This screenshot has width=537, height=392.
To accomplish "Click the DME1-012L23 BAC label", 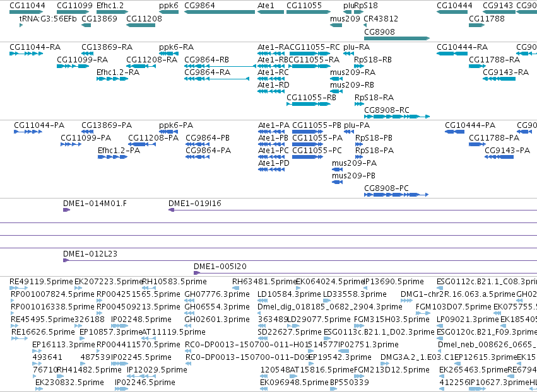I will (90, 254).
